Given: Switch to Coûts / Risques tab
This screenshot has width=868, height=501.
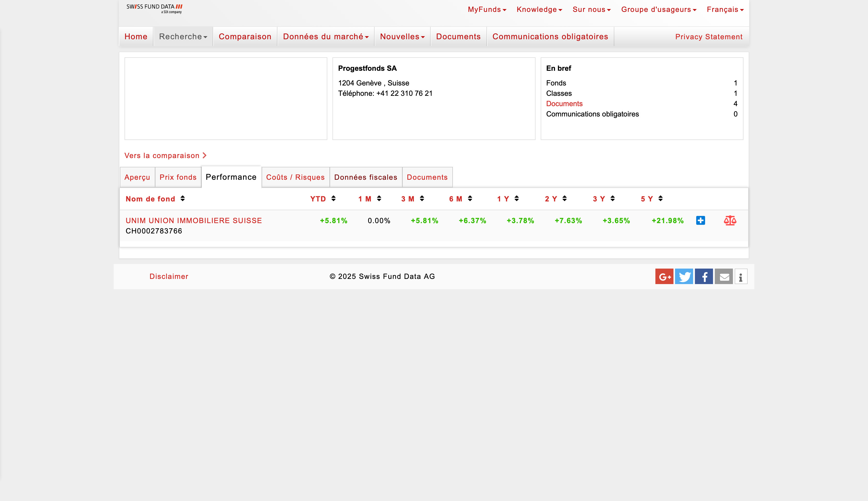Looking at the screenshot, I should [296, 177].
